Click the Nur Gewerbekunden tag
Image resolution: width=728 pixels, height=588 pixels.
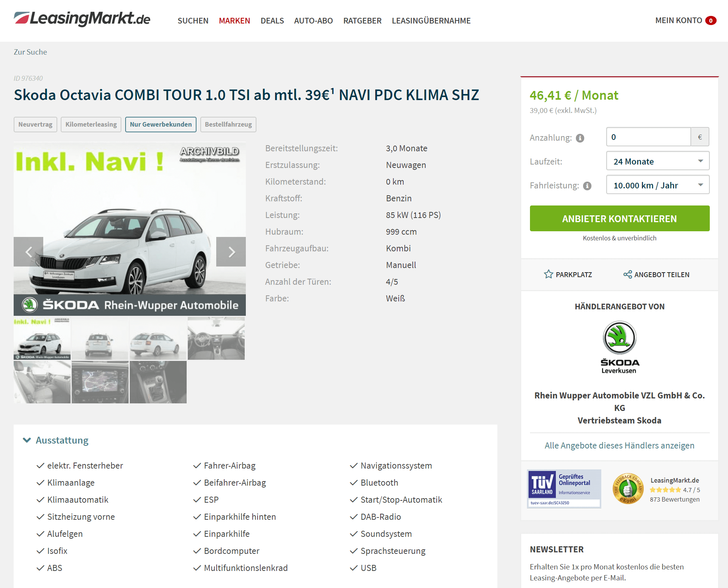coord(161,124)
